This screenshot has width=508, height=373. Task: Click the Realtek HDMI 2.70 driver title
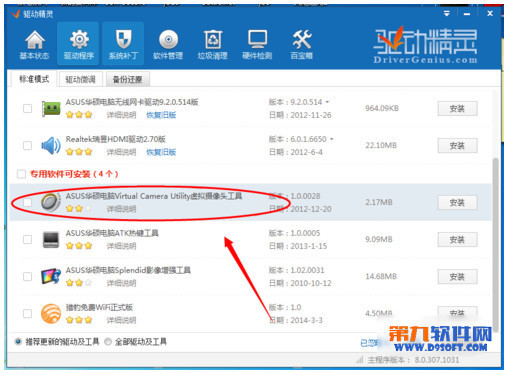(116, 139)
